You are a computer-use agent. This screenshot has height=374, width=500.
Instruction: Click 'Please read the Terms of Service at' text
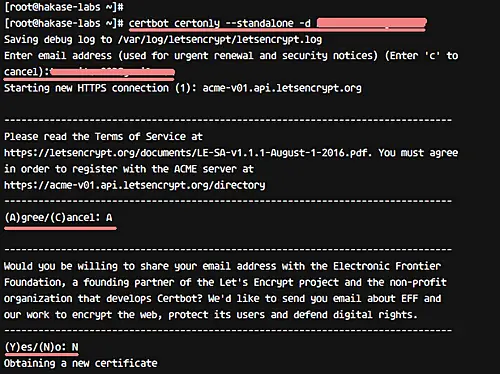pos(103,137)
